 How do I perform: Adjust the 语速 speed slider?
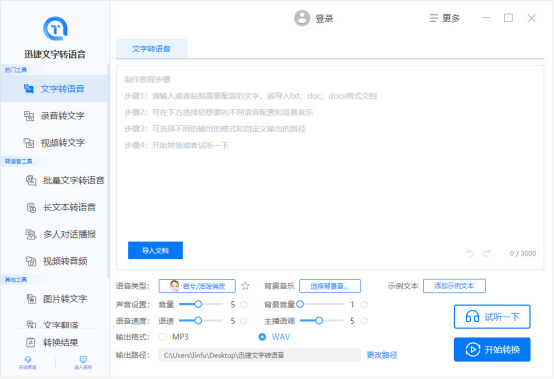point(201,321)
